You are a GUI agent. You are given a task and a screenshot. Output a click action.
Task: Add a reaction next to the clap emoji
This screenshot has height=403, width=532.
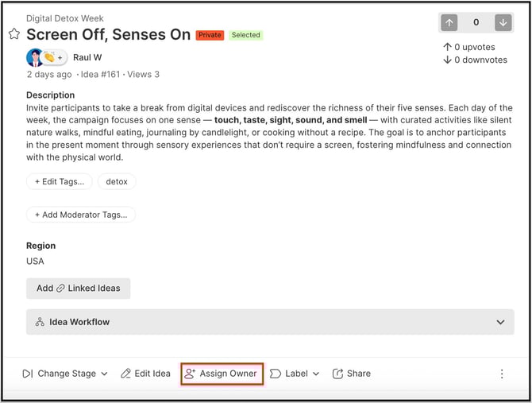pos(60,58)
